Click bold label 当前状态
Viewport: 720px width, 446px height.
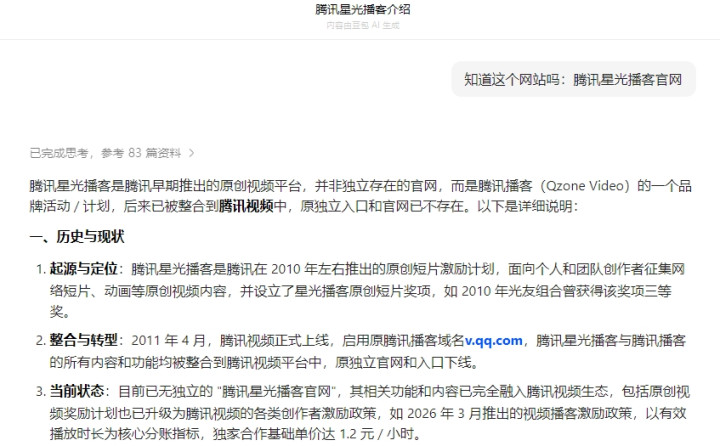point(77,391)
